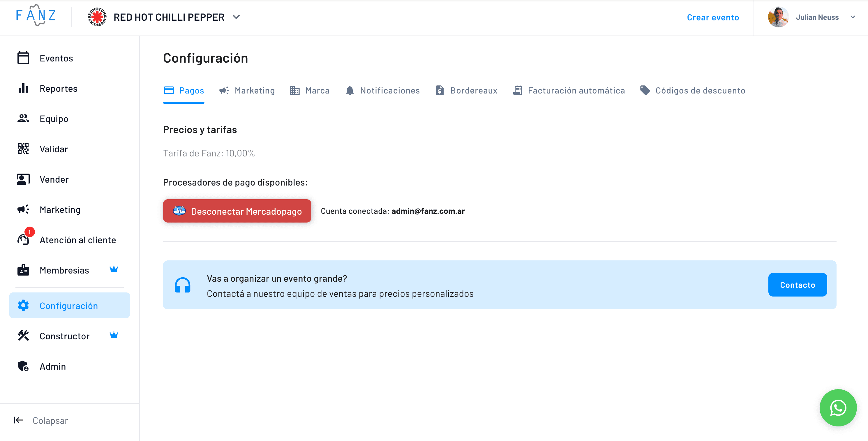This screenshot has width=868, height=441.
Task: Select the Reportes bar chart icon
Action: click(23, 88)
